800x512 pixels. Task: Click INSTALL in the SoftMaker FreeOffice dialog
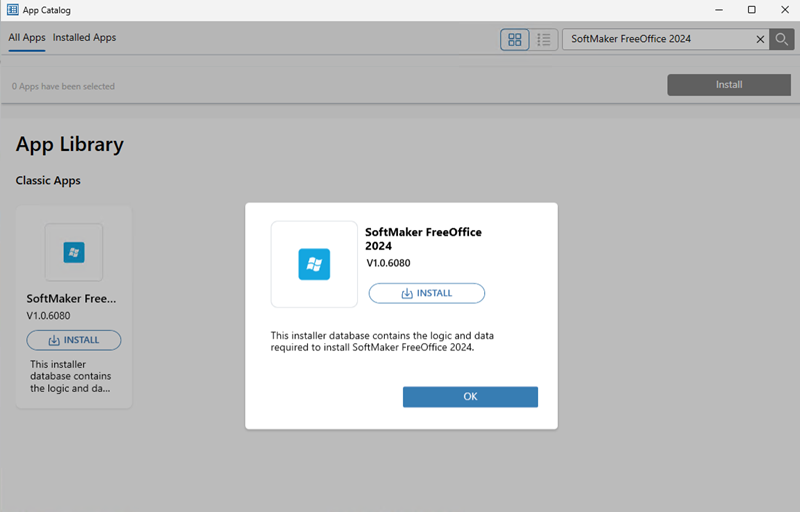pyautogui.click(x=427, y=293)
